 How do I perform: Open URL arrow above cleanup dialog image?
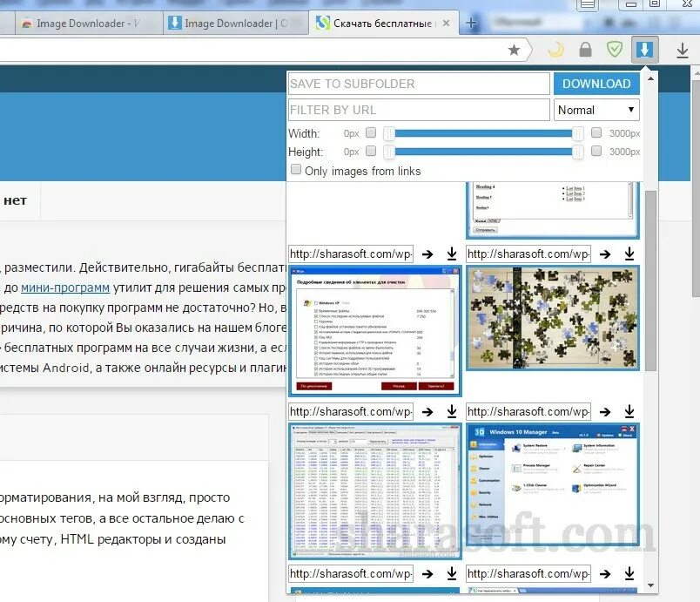(x=427, y=254)
